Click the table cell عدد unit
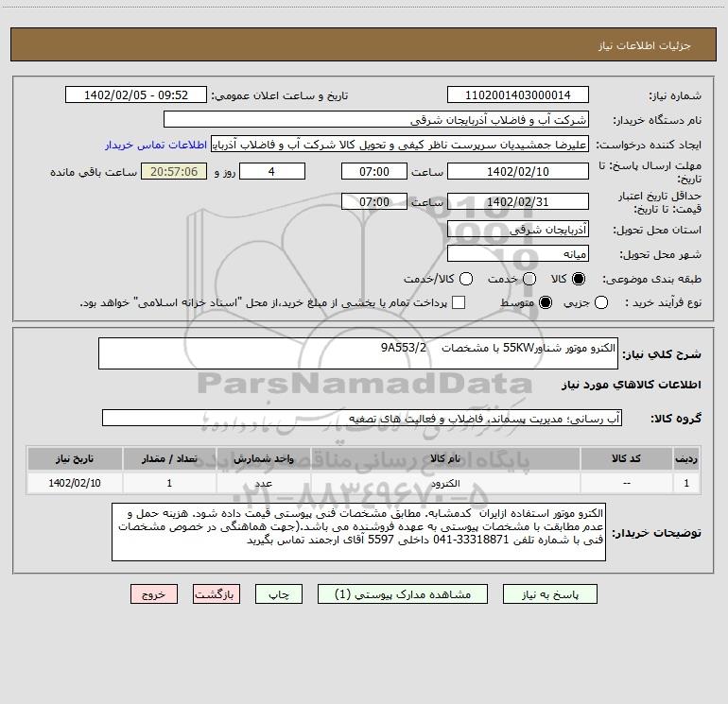The image size is (728, 704). (x=263, y=483)
